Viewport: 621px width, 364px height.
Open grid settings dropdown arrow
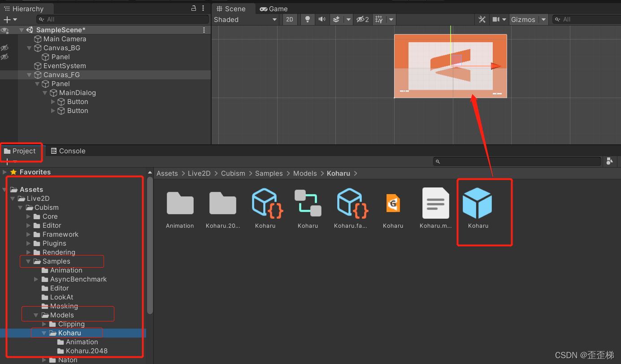[391, 19]
